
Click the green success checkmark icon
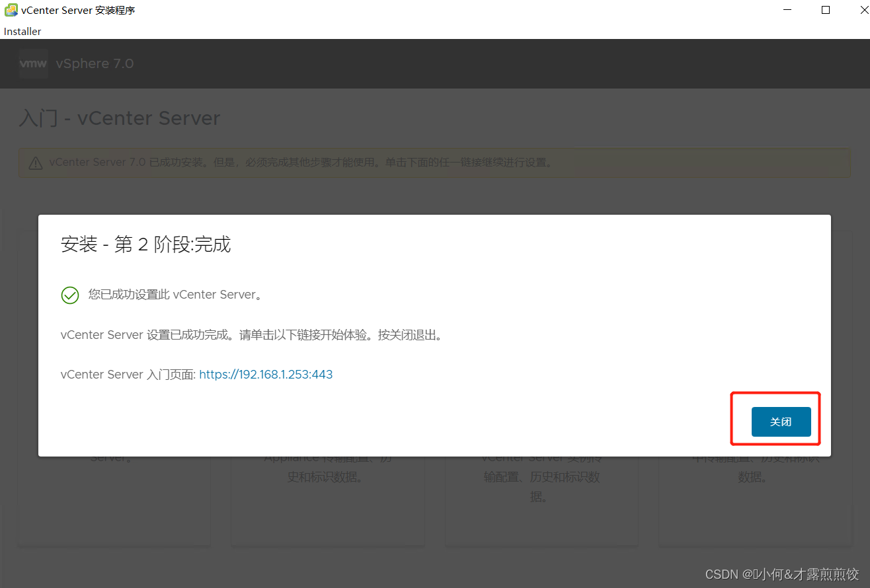pos(70,295)
